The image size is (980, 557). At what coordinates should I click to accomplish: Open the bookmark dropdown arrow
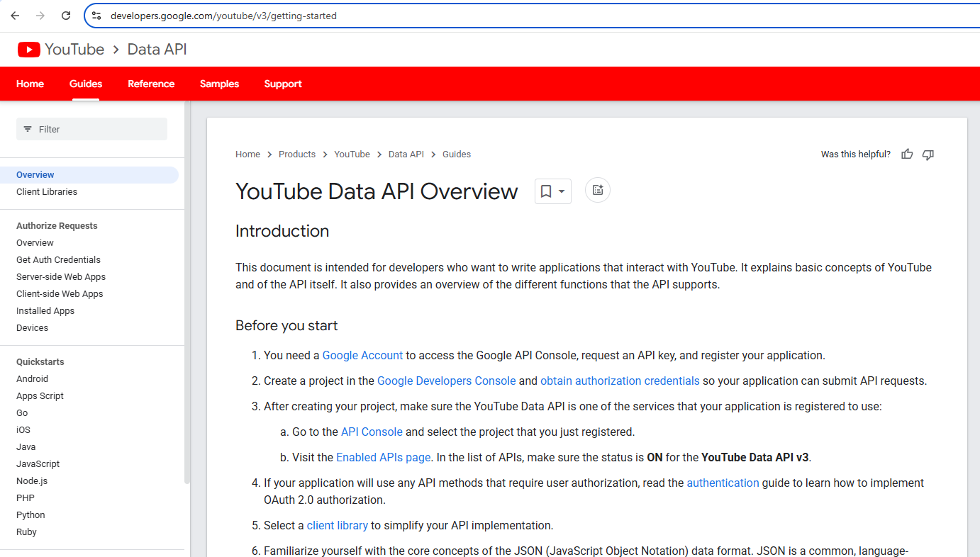(562, 191)
